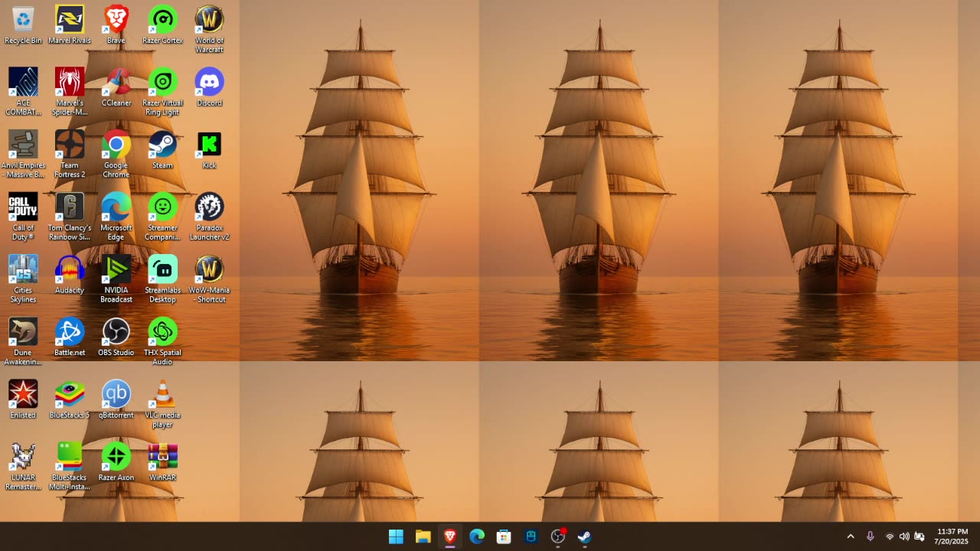Launch Cities Skylines desktop shortcut

pos(23,279)
